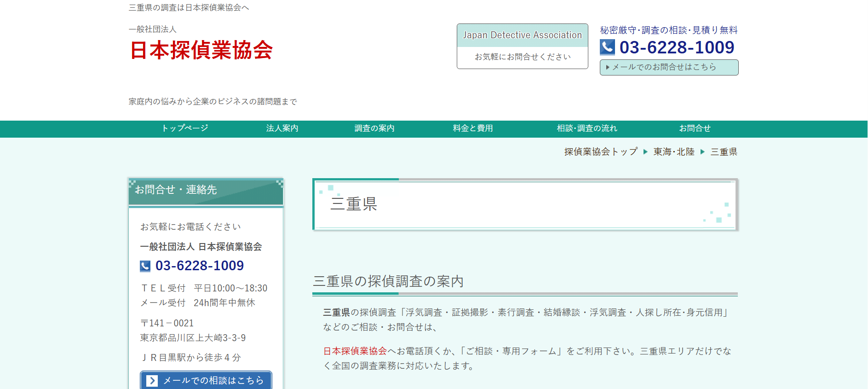Screen dimensions: 868x389
Task: Click the arrow before 三重県 breadcrumb
Action: coord(702,152)
